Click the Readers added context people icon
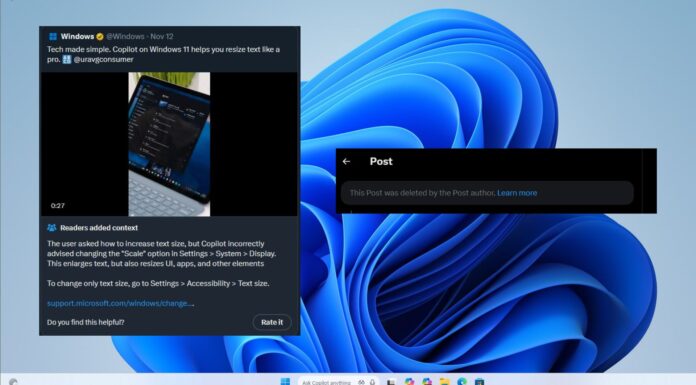The height and width of the screenshot is (385, 696). tap(52, 228)
